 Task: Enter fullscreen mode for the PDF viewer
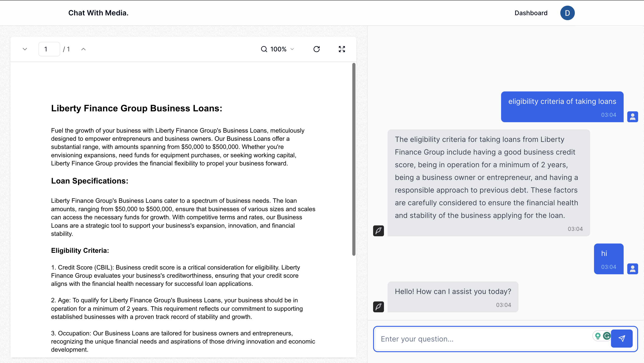point(342,49)
